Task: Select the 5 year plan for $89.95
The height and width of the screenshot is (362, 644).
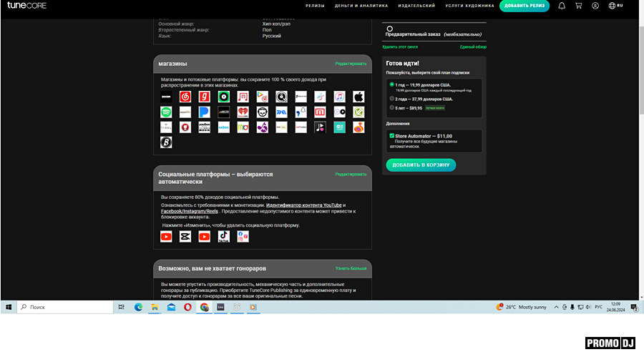Action: (392, 107)
